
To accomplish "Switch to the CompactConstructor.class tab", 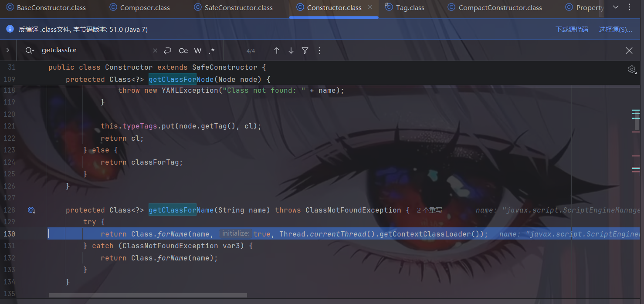I will point(495,7).
